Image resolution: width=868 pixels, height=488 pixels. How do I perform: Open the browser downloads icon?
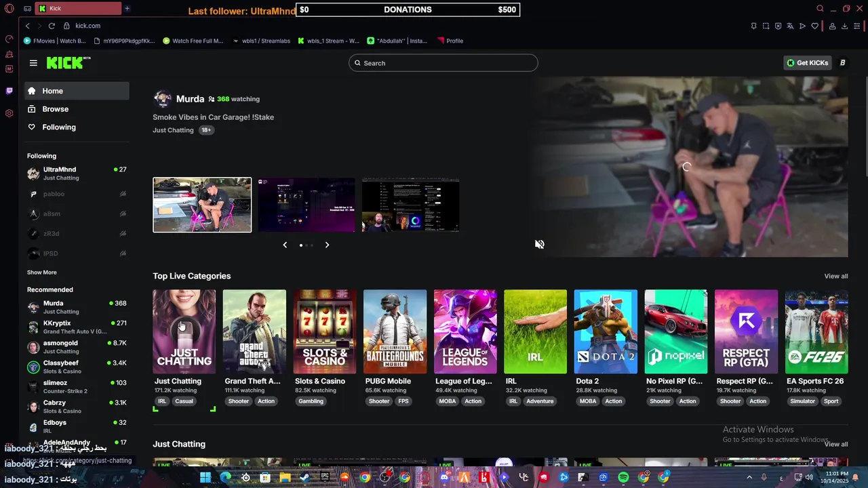point(844,26)
